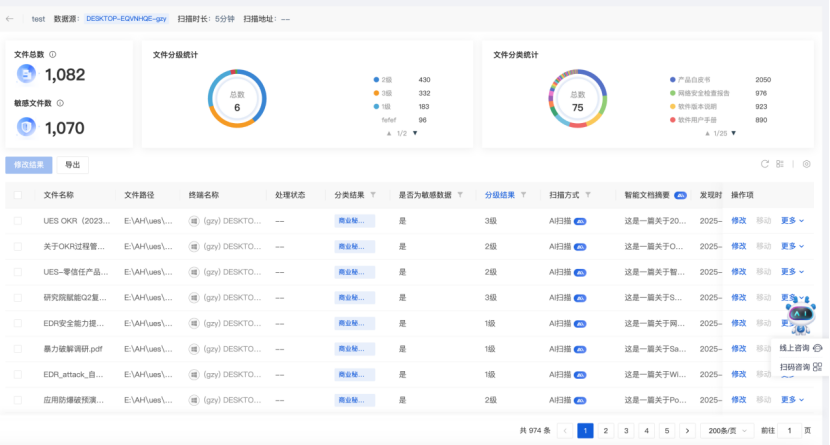Click 修改 in the UES OKR row

click(x=738, y=221)
